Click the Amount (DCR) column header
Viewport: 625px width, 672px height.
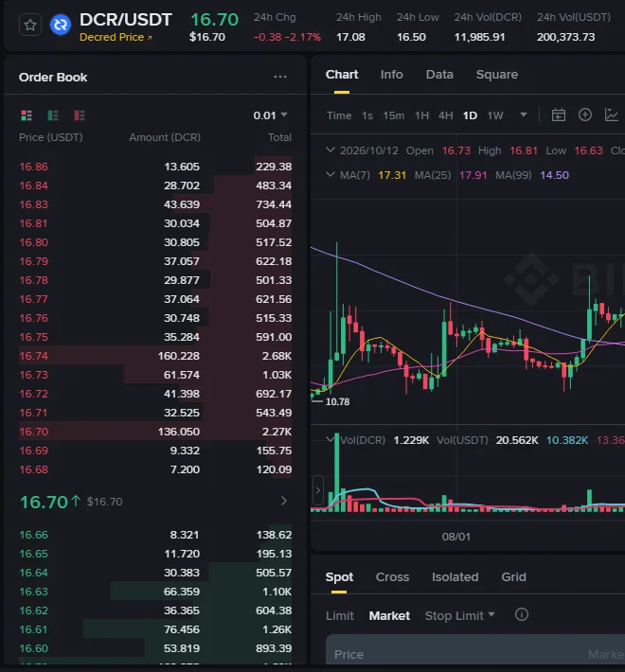(165, 137)
